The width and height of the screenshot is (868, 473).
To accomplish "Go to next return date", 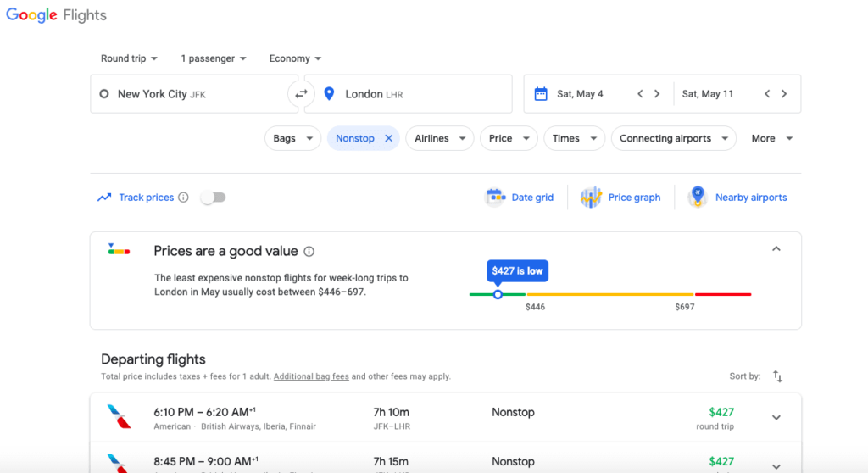I will coord(784,93).
